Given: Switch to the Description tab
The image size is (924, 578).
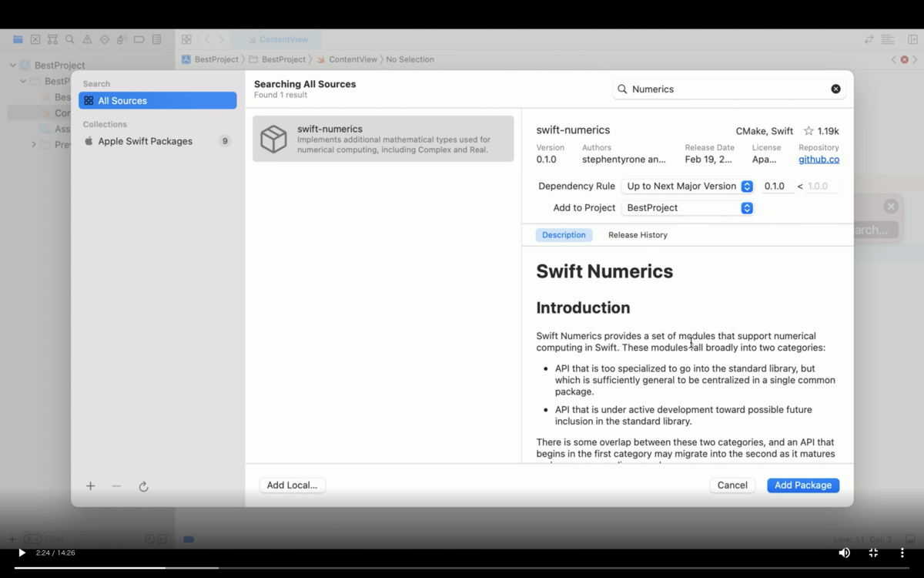Looking at the screenshot, I should point(564,235).
